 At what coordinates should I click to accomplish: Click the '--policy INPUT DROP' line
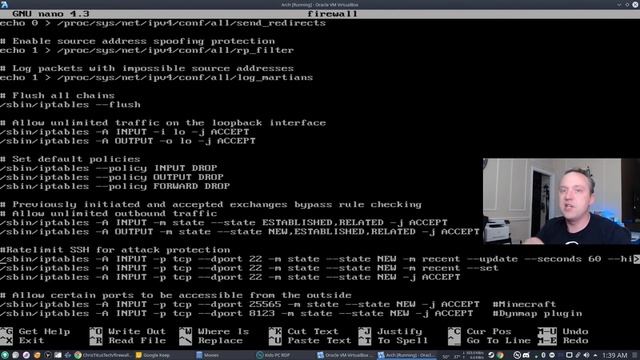point(109,168)
